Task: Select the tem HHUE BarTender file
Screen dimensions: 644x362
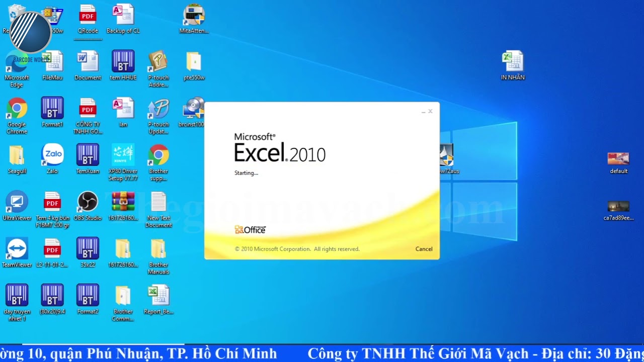Action: pos(123,66)
